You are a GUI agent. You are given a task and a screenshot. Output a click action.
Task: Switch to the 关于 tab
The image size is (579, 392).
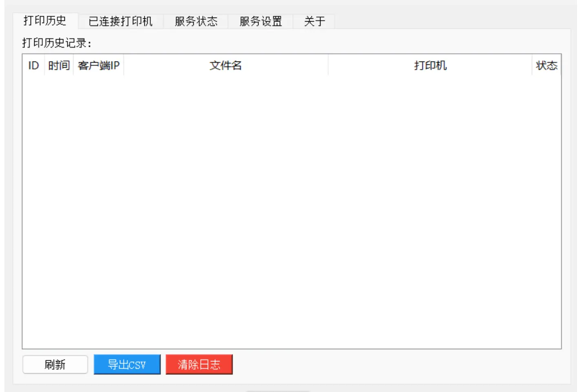(314, 22)
